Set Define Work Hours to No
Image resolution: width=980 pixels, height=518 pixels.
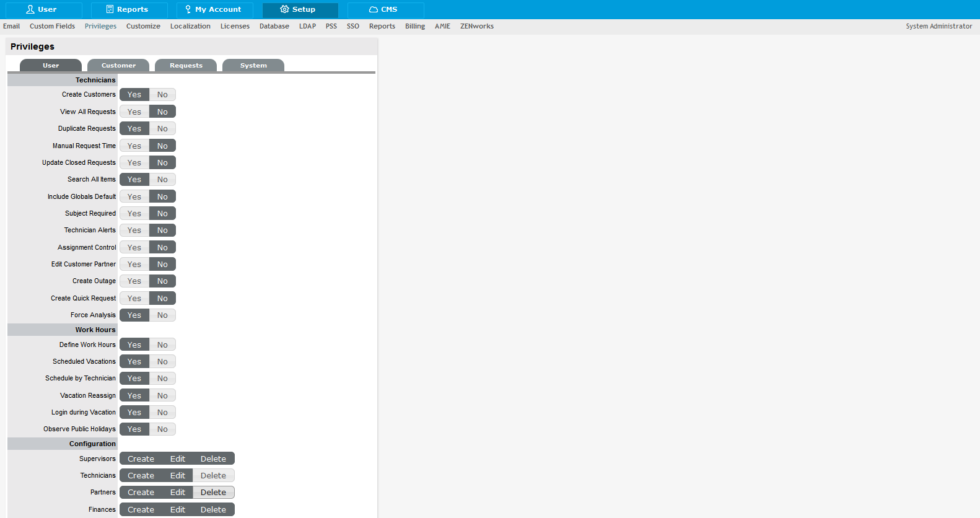pyautogui.click(x=162, y=345)
